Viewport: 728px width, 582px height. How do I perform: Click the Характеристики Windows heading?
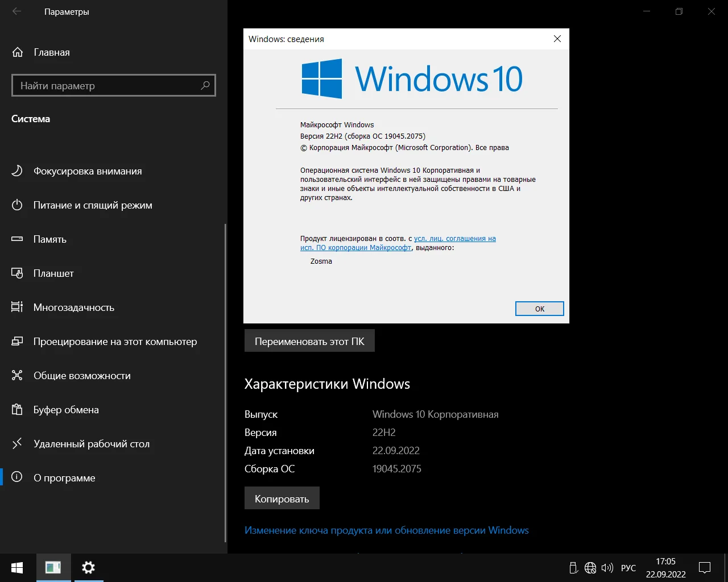327,384
